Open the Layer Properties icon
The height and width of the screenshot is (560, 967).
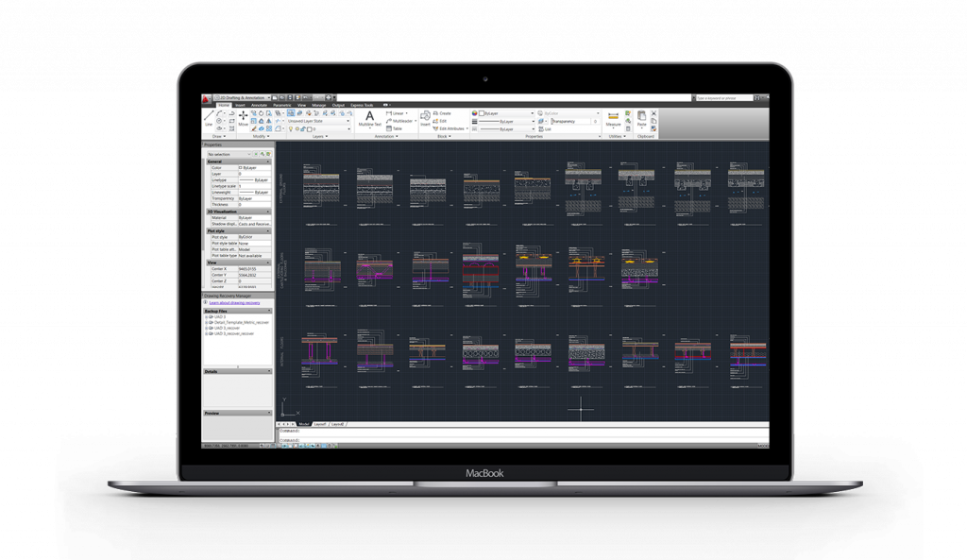point(291,113)
